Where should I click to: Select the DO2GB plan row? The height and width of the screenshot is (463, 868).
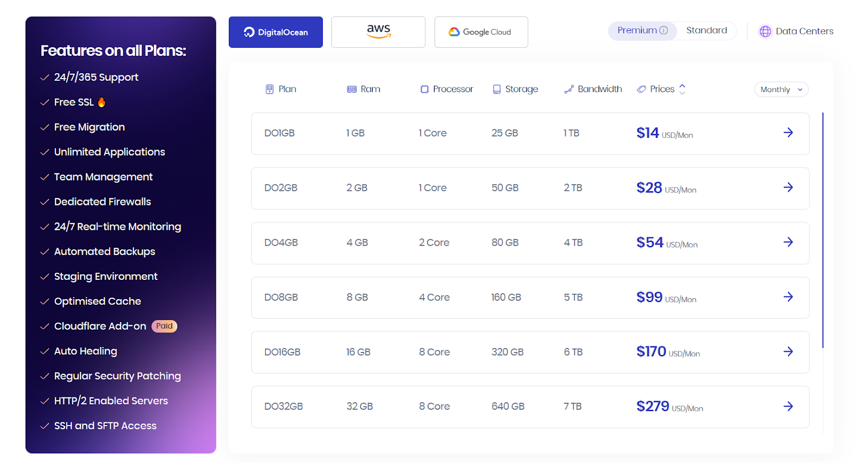[x=529, y=188]
